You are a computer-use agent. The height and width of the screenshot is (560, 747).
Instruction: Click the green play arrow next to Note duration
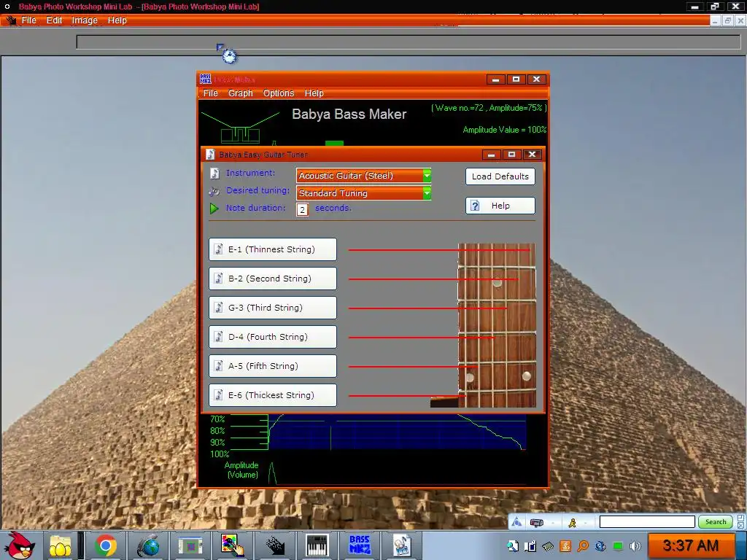(x=214, y=208)
